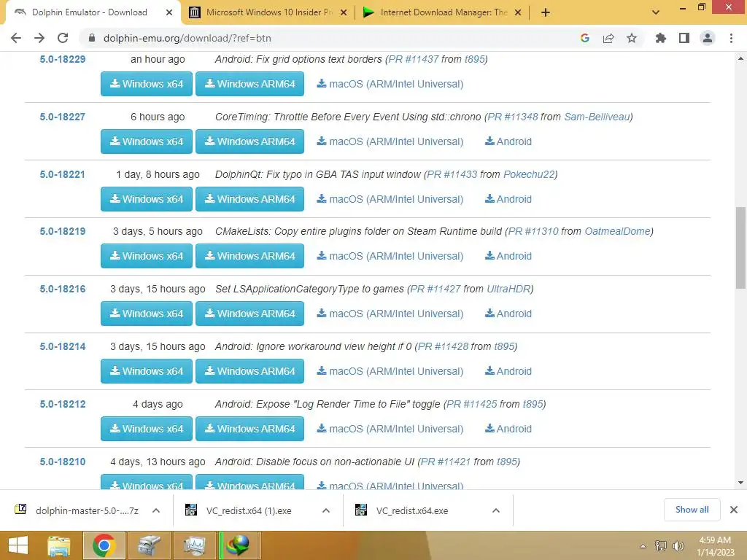Open PR #11348 link
The width and height of the screenshot is (747, 560).
click(x=513, y=117)
